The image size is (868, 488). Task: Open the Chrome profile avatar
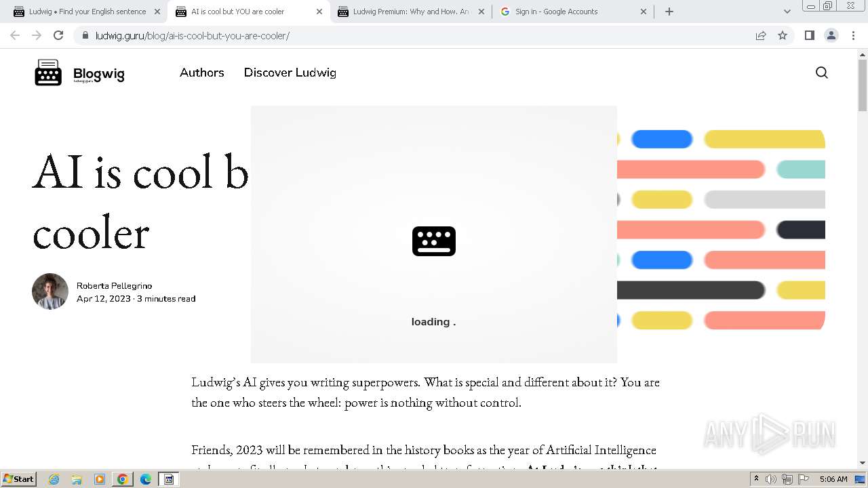click(x=831, y=35)
